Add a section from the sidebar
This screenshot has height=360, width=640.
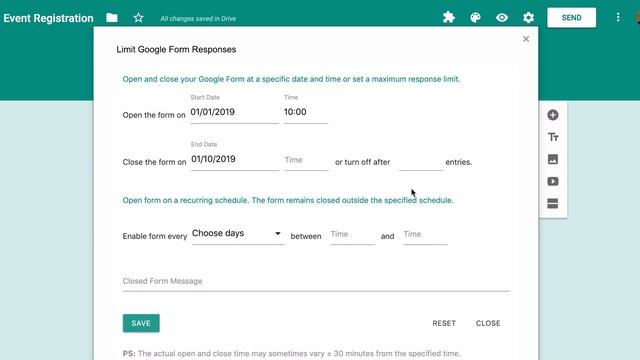pos(553,203)
